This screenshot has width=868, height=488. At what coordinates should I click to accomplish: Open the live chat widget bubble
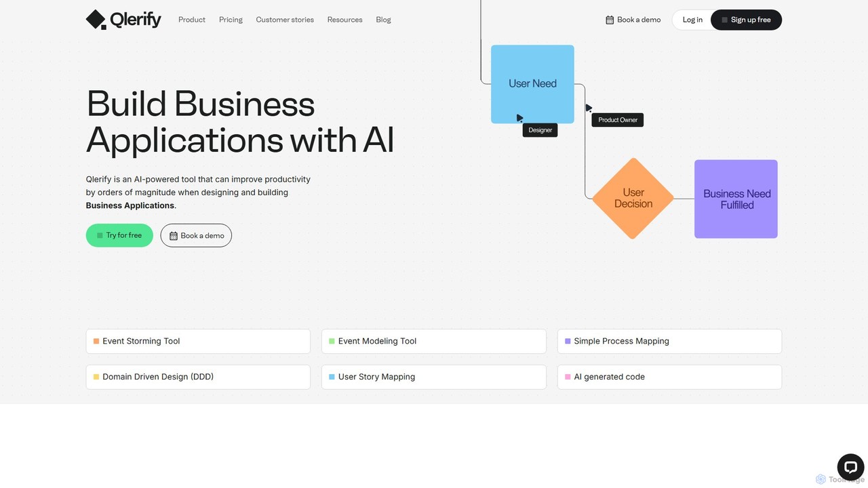pos(850,467)
